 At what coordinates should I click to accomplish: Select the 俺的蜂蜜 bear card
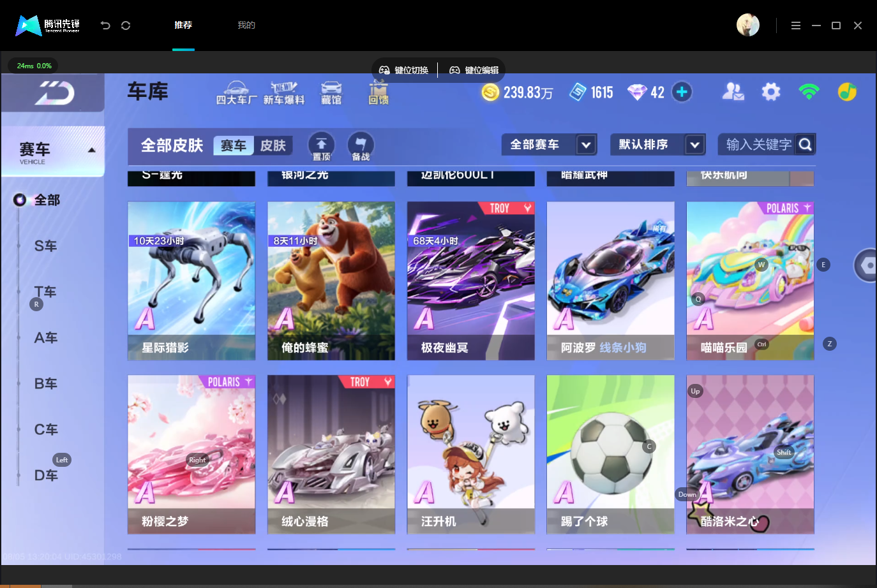click(x=331, y=281)
